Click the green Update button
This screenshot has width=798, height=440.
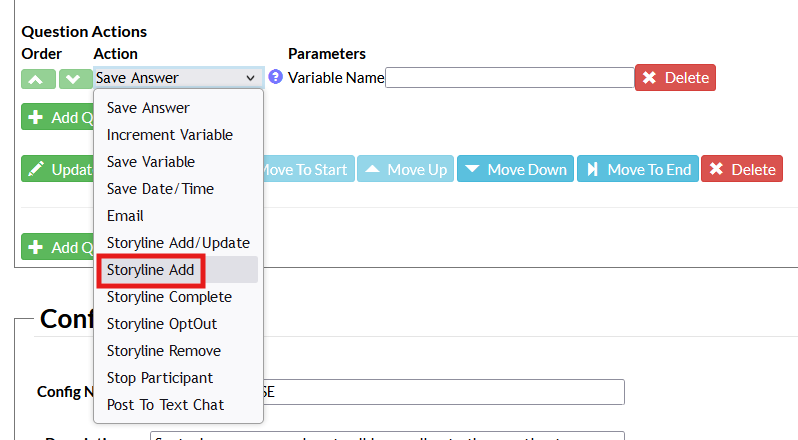pyautogui.click(x=58, y=169)
